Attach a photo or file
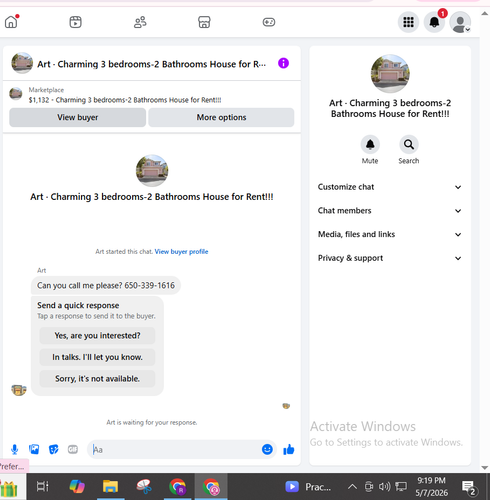490x500 pixels. click(x=34, y=450)
